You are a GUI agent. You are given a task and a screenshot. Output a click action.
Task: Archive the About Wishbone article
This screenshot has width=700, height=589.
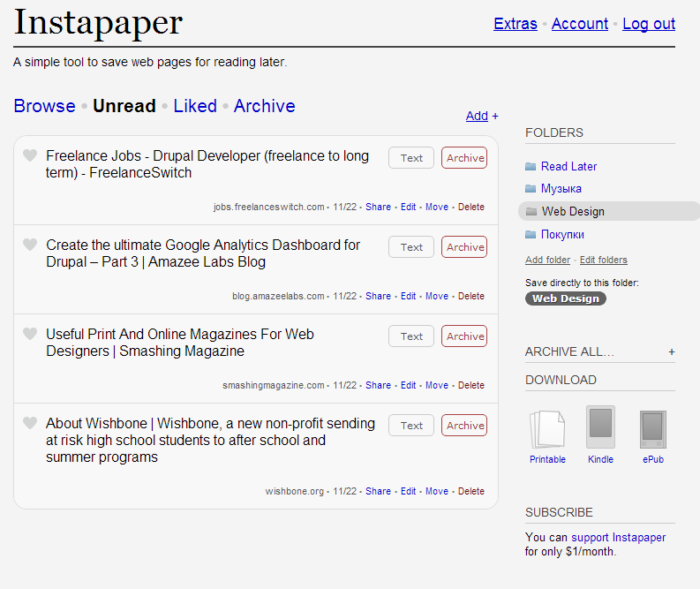pos(464,425)
